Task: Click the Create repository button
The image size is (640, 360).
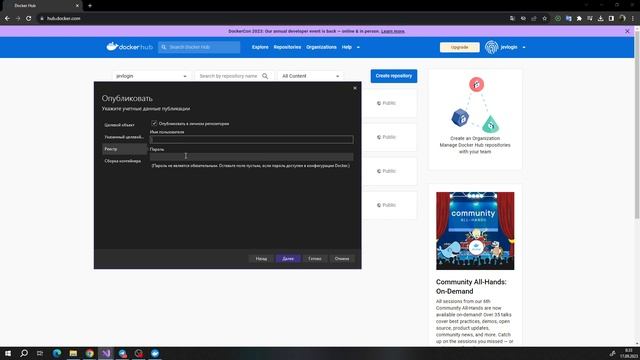Action: pyautogui.click(x=394, y=76)
